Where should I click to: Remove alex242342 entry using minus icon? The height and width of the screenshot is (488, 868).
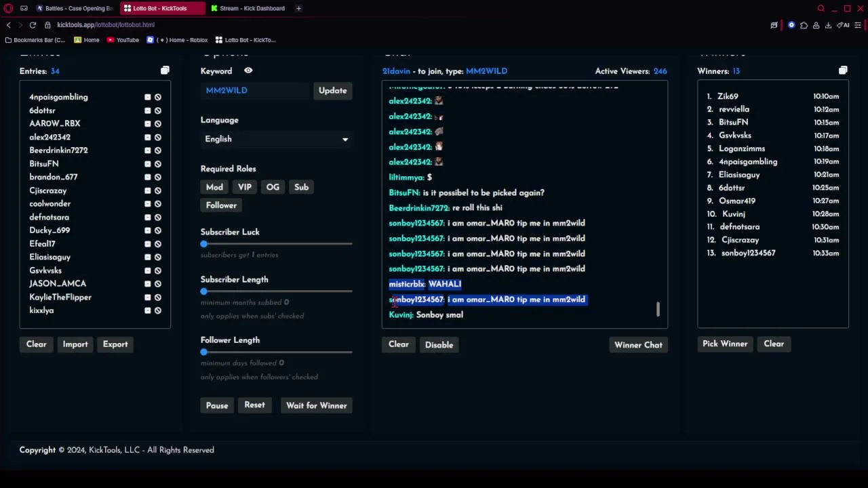147,137
